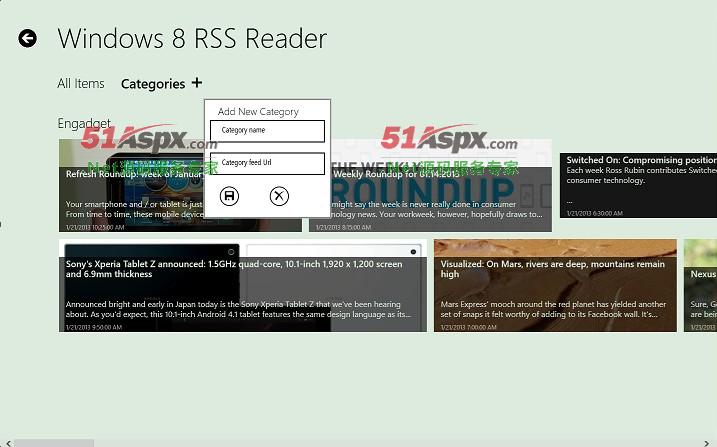
Task: Click the scrollbar right arrow
Action: coord(708,443)
